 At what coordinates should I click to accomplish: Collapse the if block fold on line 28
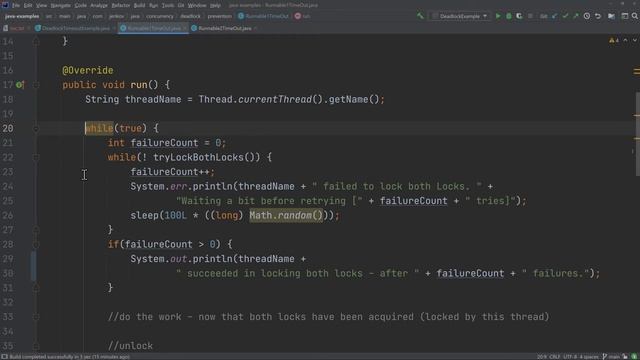pyautogui.click(x=36, y=244)
